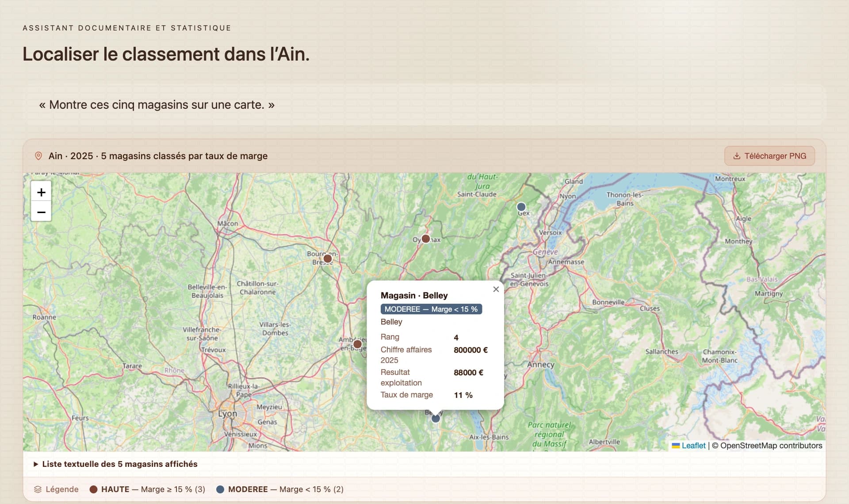Click the Légende layers icon

(38, 489)
